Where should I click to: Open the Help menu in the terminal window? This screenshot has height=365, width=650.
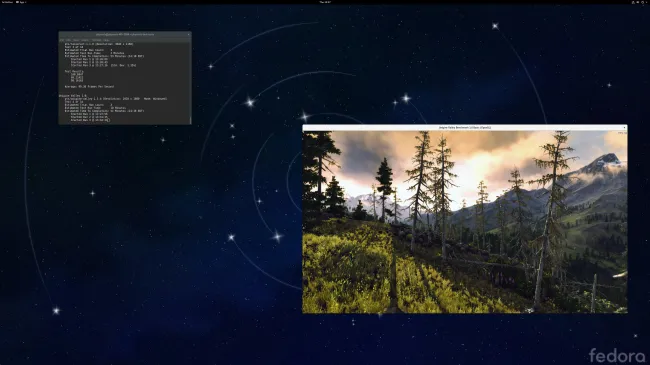[106, 40]
